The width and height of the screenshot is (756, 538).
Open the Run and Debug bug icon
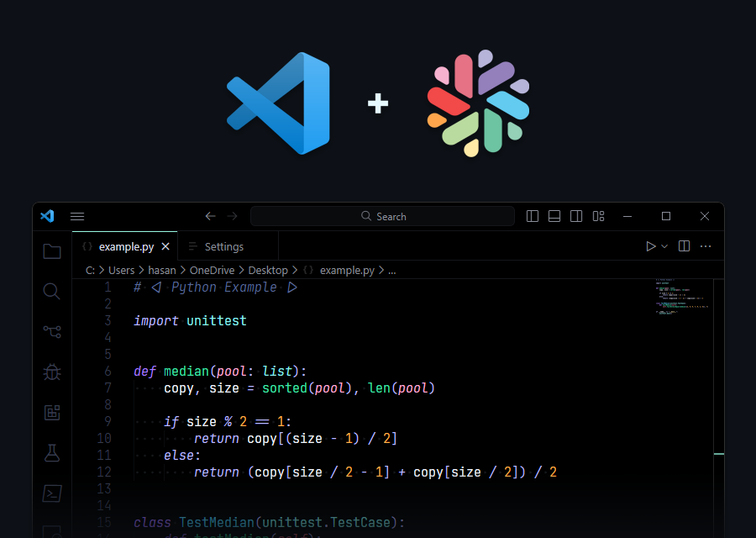[52, 372]
